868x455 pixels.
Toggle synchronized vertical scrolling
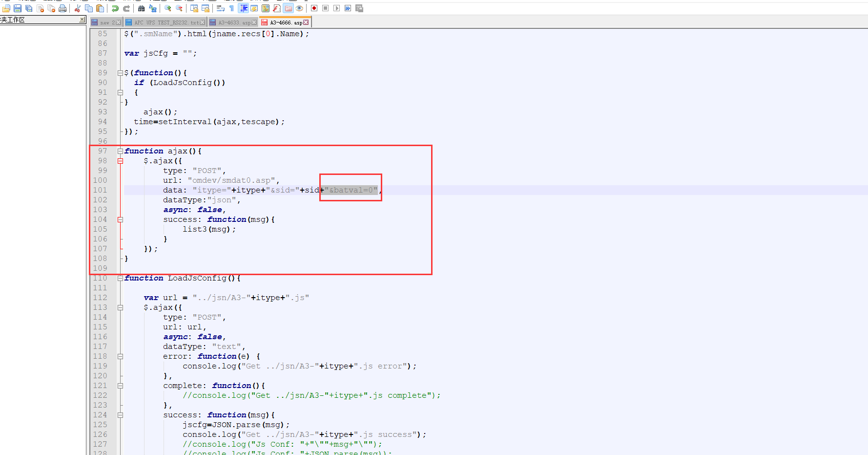[194, 8]
